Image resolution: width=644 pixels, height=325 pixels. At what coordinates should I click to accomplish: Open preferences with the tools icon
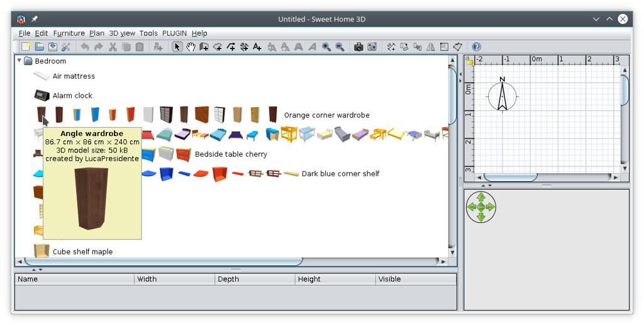point(65,47)
